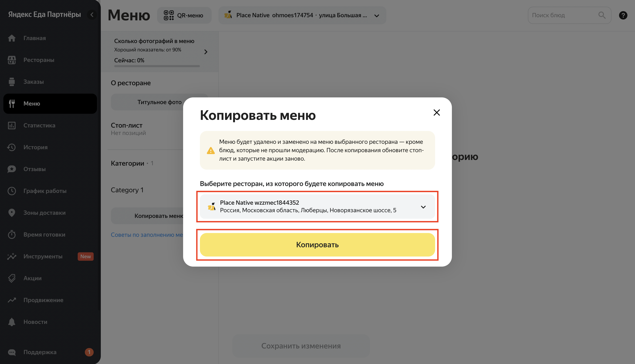This screenshot has width=635, height=364.
Task: Click the Время готовки timer icon
Action: pos(12,234)
